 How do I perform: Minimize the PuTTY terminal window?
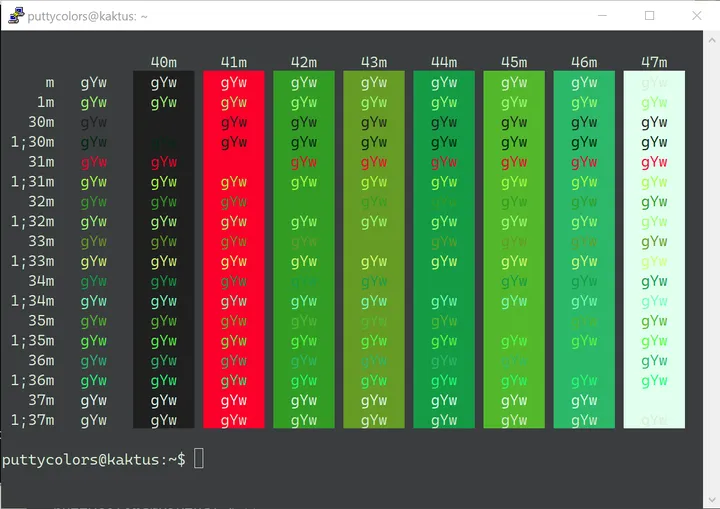pyautogui.click(x=602, y=16)
